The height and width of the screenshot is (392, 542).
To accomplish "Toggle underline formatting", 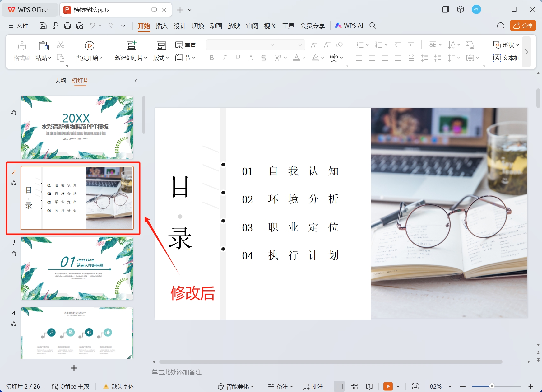I will [238, 58].
